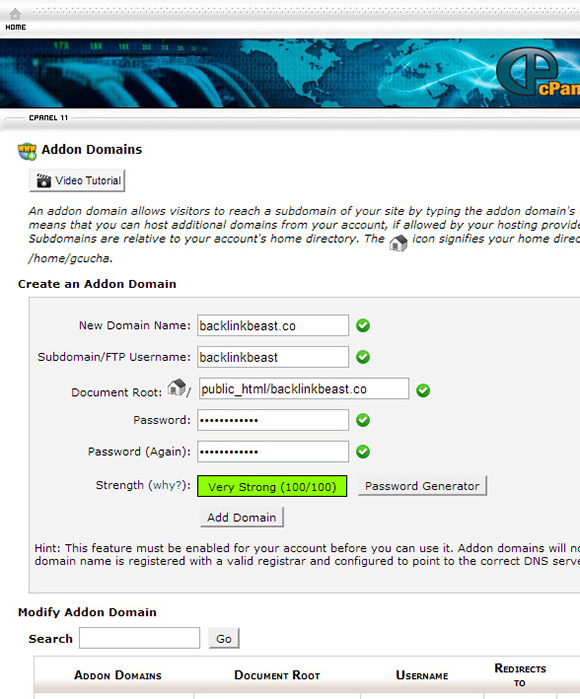
Task: Click the (why?) strength link
Action: pos(167,485)
